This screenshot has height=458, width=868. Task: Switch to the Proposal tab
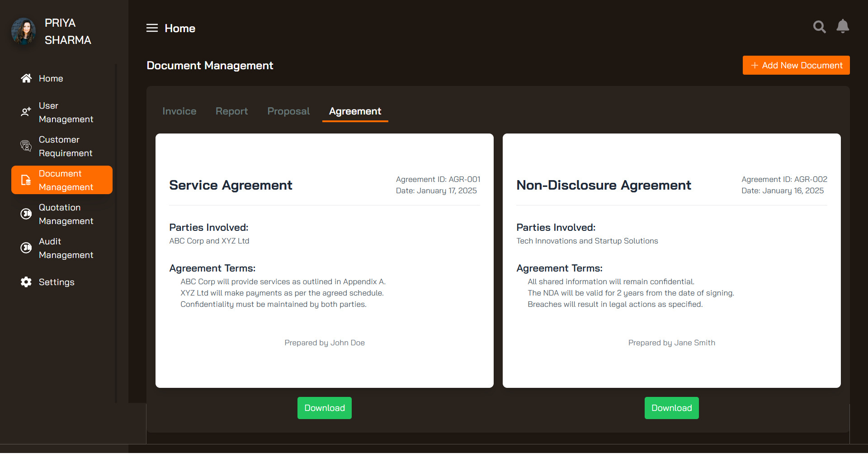point(288,111)
